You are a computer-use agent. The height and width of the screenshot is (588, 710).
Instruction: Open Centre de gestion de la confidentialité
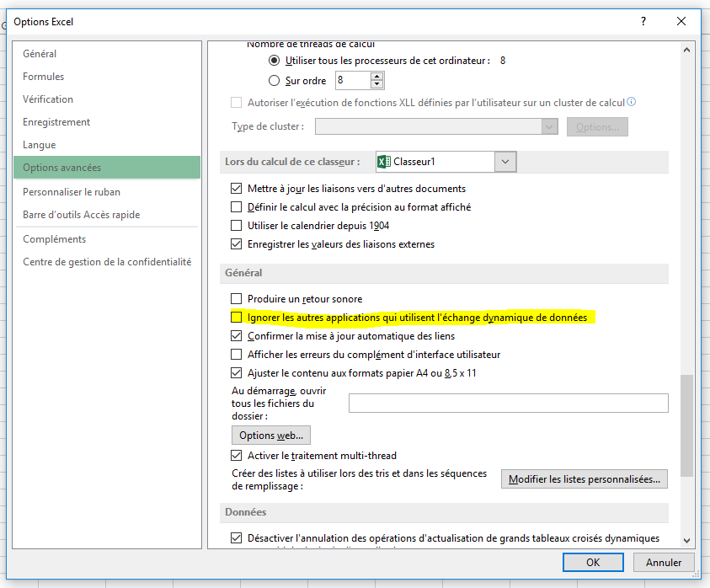pos(107,262)
